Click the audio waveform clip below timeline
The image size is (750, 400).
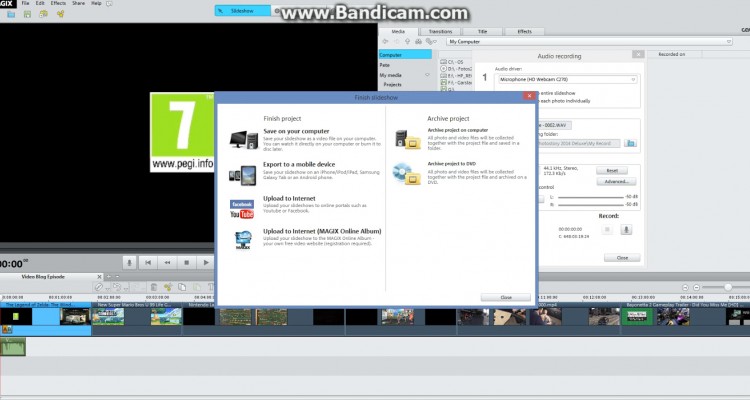click(13, 346)
